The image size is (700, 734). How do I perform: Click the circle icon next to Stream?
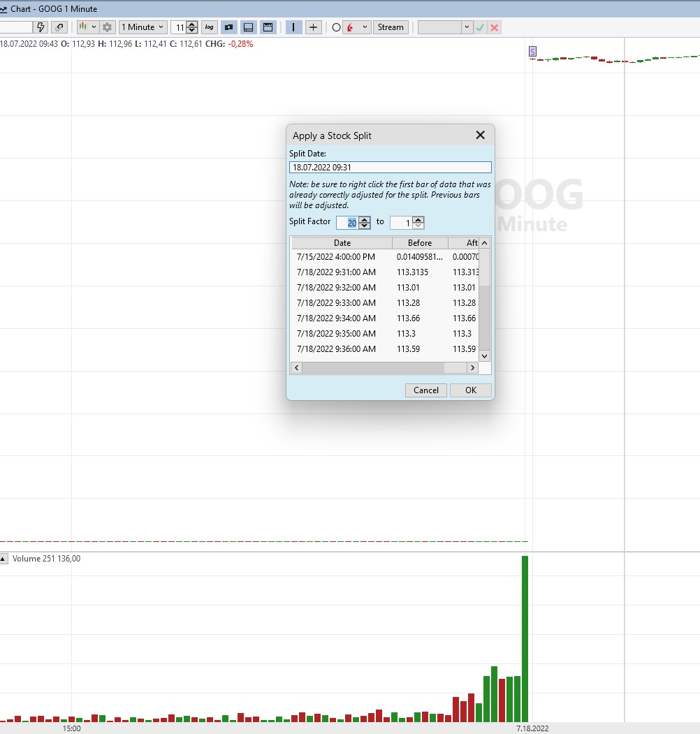point(336,27)
